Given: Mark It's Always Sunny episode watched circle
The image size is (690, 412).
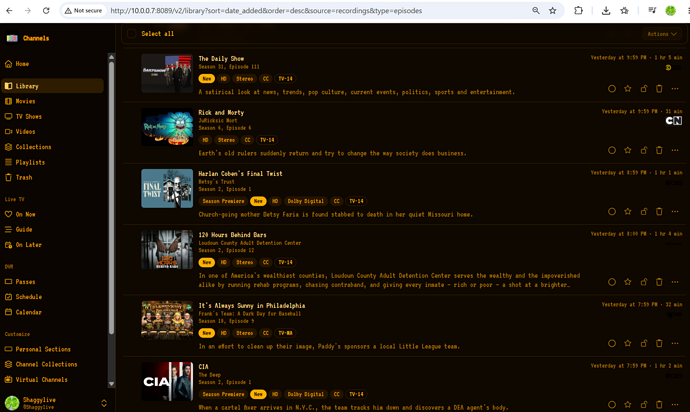Looking at the screenshot, I should pyautogui.click(x=612, y=343).
